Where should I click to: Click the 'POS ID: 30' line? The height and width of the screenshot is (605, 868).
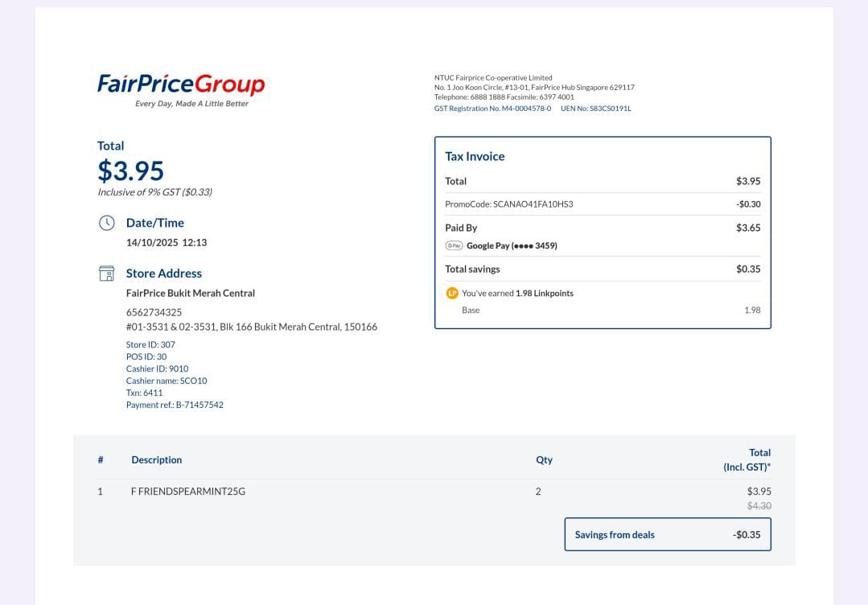tap(146, 356)
